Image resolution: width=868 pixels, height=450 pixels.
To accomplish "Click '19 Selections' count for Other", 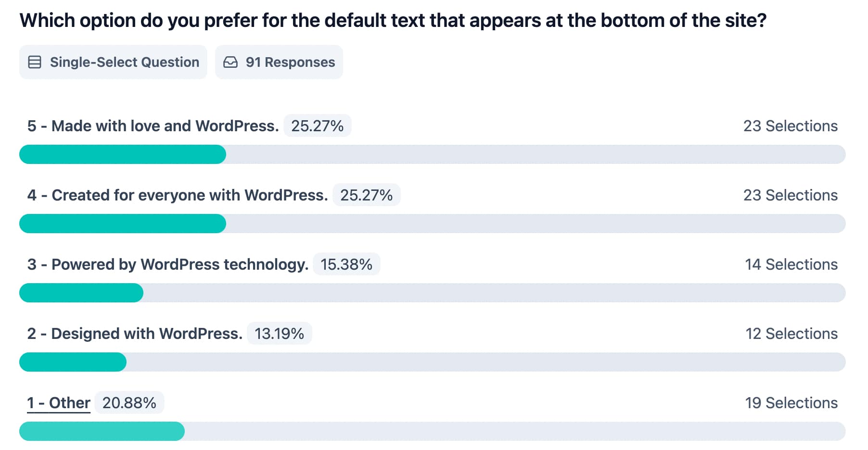I will pos(791,403).
